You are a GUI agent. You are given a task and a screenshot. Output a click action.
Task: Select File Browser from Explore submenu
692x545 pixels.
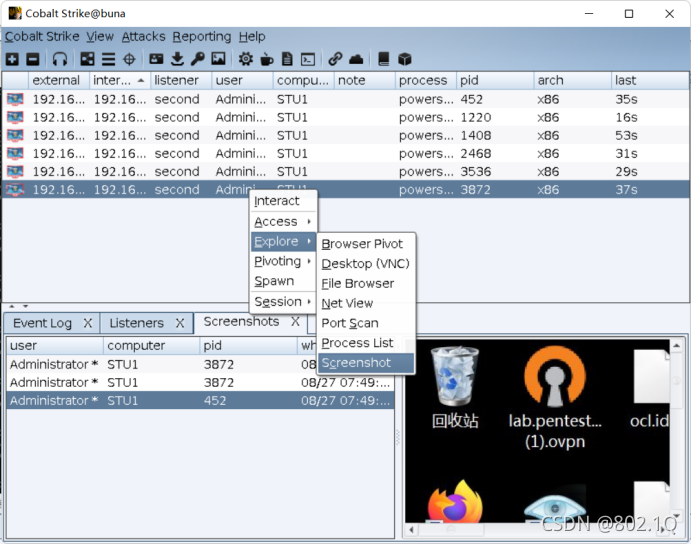[x=366, y=284]
